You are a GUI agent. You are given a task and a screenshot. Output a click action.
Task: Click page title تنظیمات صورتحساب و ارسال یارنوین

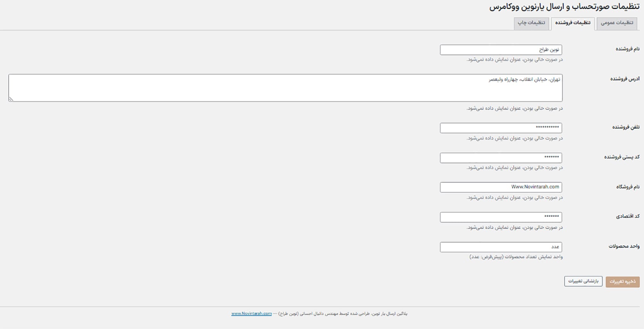[564, 7]
